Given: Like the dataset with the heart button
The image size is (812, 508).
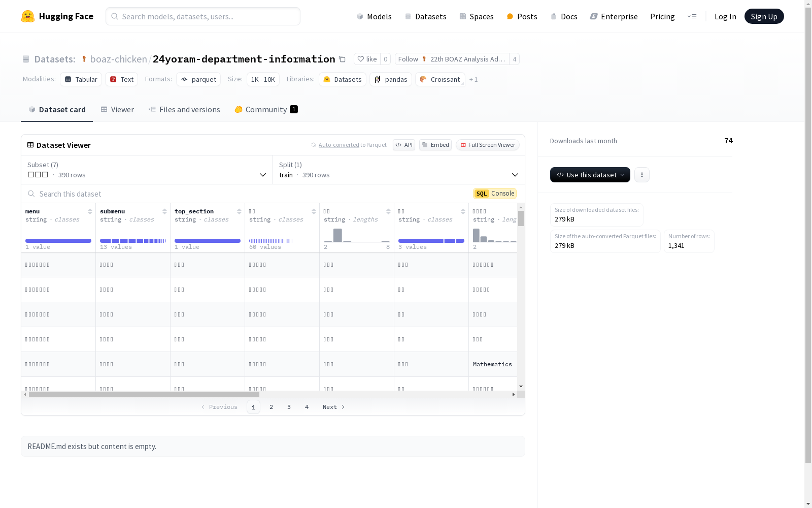Looking at the screenshot, I should (x=367, y=59).
